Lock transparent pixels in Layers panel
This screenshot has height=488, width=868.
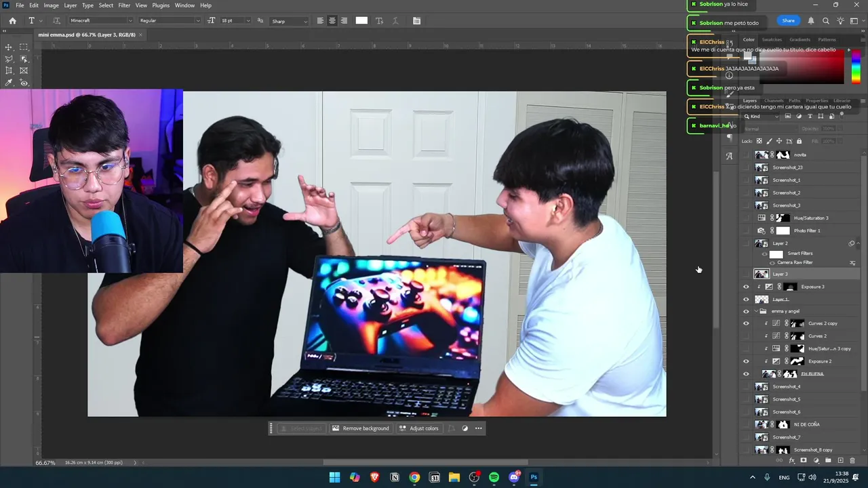click(x=759, y=141)
